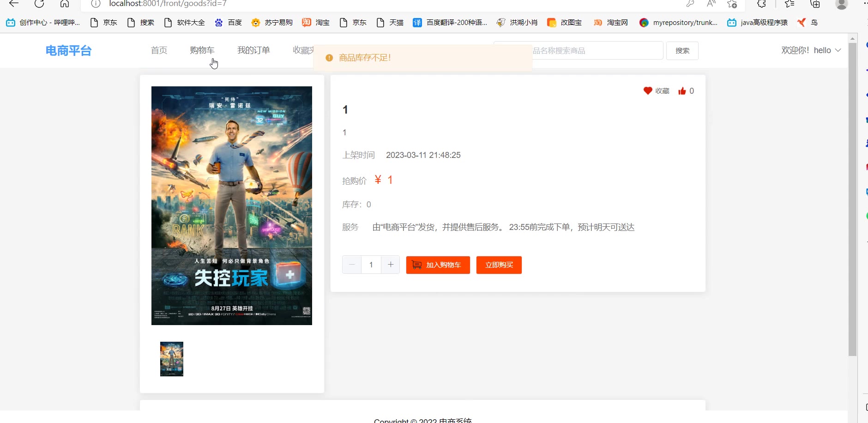Viewport: 868px width, 423px height.
Task: Open browser extensions puzzle icon
Action: 762,4
